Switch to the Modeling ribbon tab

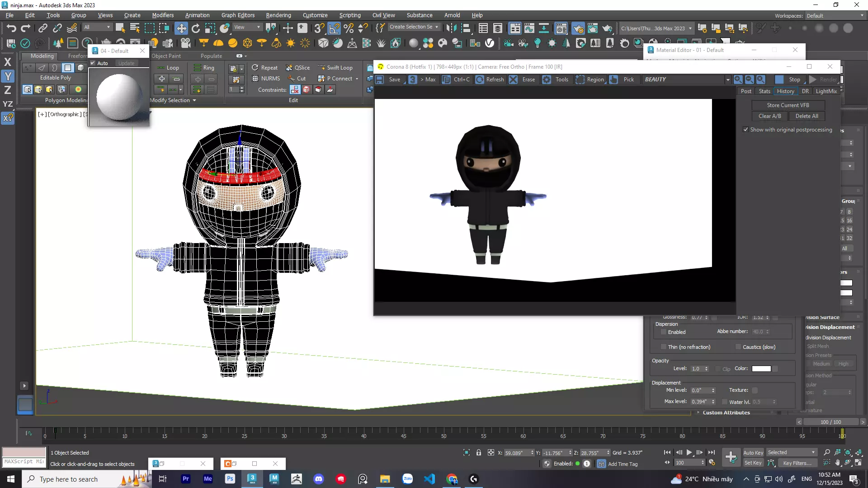click(x=42, y=56)
